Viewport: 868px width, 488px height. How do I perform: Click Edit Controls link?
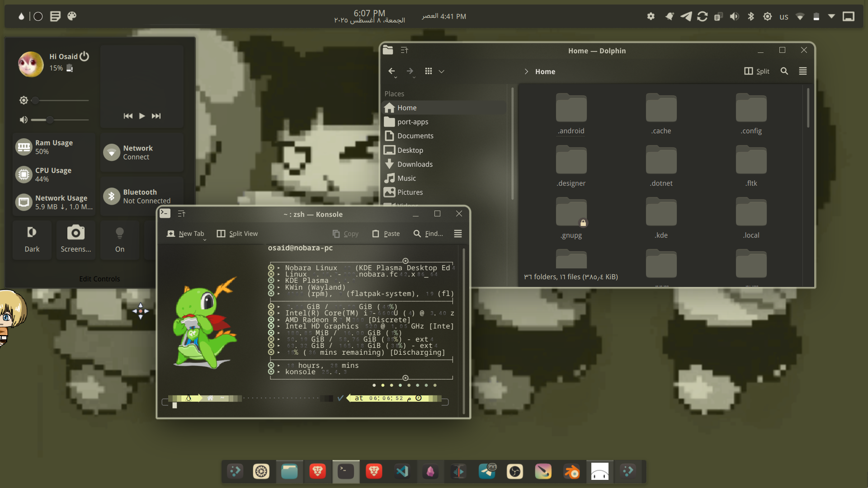[99, 279]
